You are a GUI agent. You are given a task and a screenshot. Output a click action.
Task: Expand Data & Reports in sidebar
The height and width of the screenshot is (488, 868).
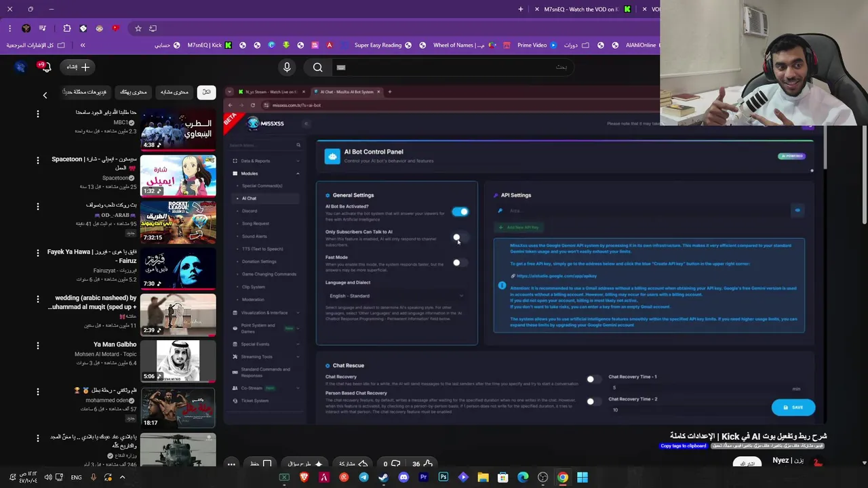coord(264,161)
